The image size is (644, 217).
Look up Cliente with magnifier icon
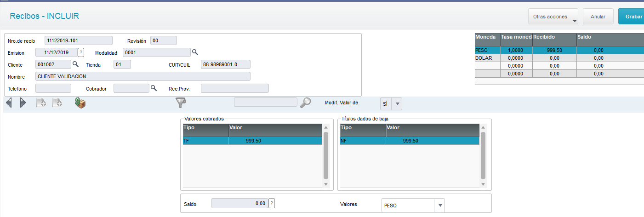76,64
